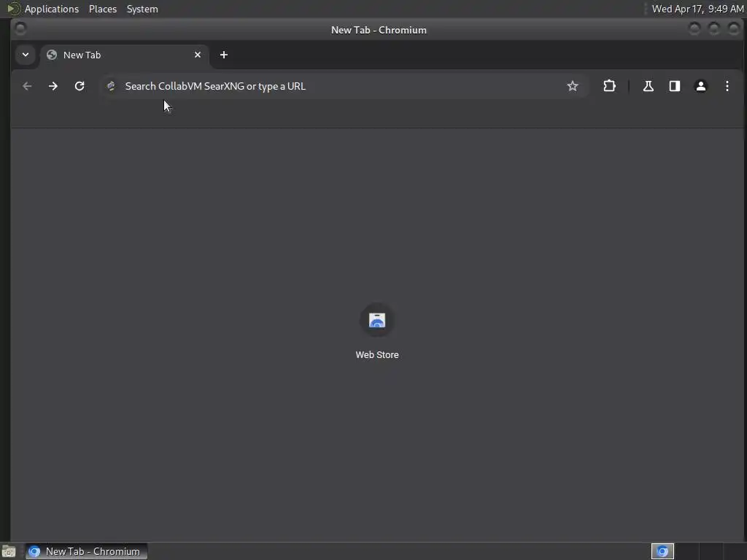
Task: Select the New Tab tab
Action: point(124,55)
